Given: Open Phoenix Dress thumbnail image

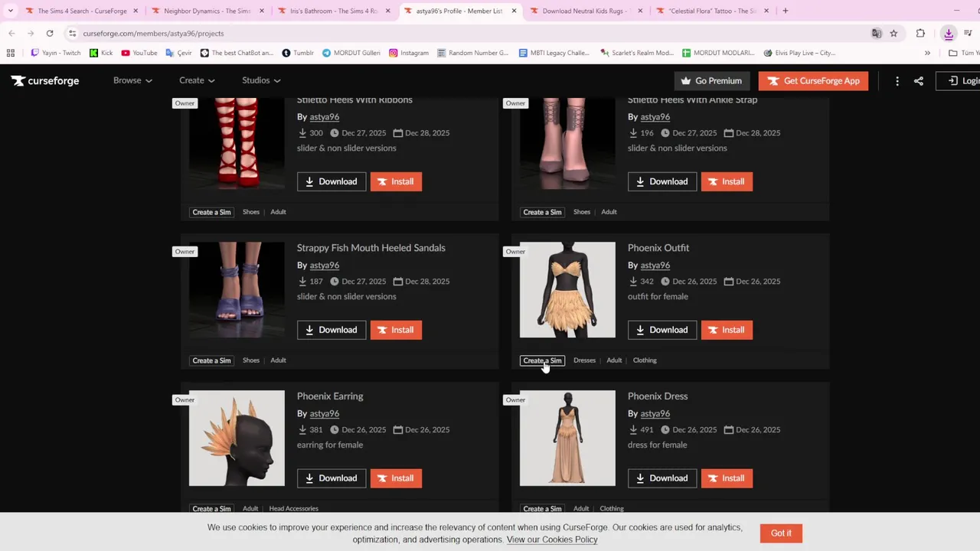Looking at the screenshot, I should coord(567,439).
